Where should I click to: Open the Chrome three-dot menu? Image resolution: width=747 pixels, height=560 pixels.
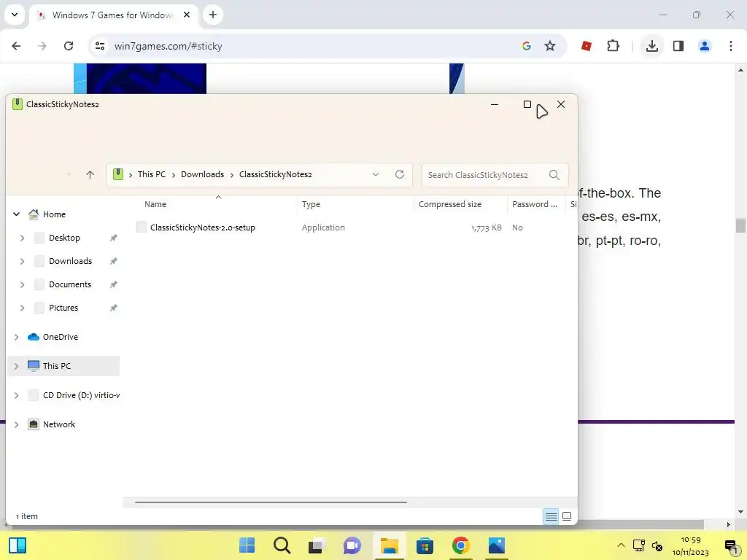pyautogui.click(x=731, y=46)
